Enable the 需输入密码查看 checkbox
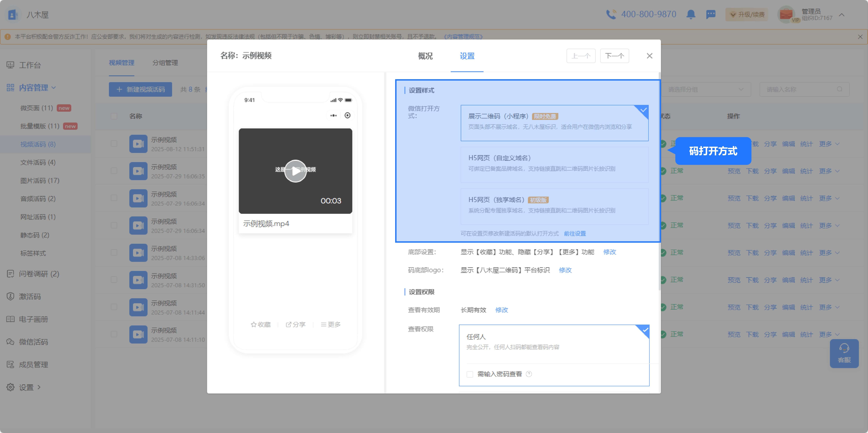Screen dimensions: 868x433 coord(470,374)
